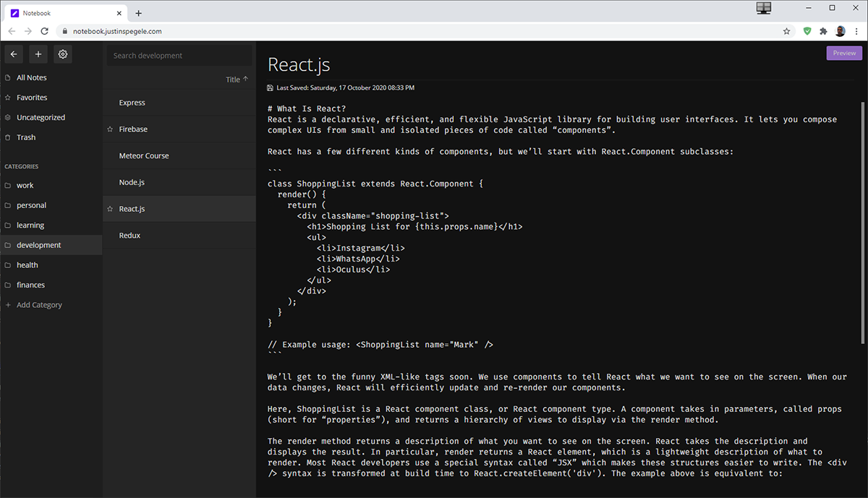
Task: Bookmark the page with the address bar star
Action: pyautogui.click(x=786, y=31)
